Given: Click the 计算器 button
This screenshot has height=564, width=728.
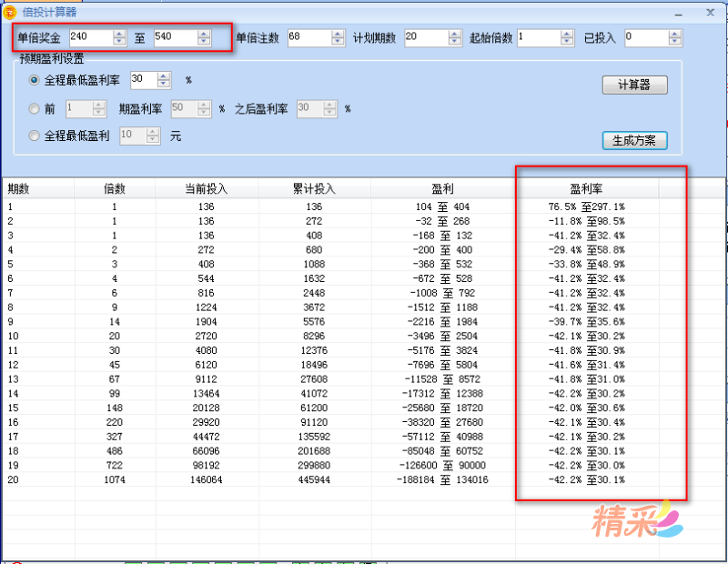Looking at the screenshot, I should 634,85.
